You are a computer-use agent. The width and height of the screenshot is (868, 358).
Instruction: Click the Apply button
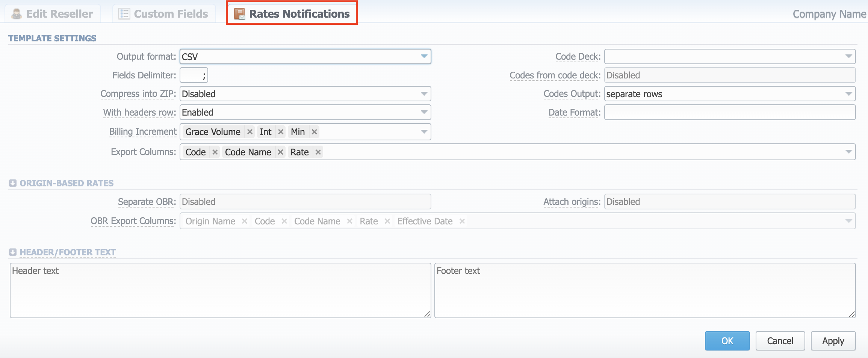833,341
